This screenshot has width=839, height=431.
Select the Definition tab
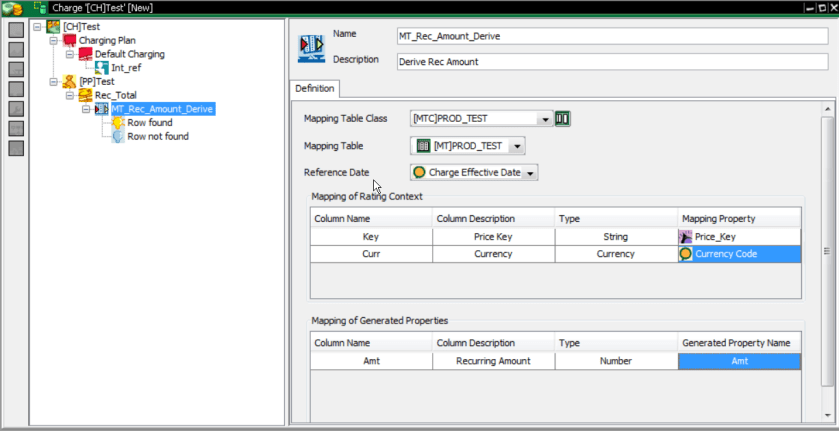coord(315,88)
